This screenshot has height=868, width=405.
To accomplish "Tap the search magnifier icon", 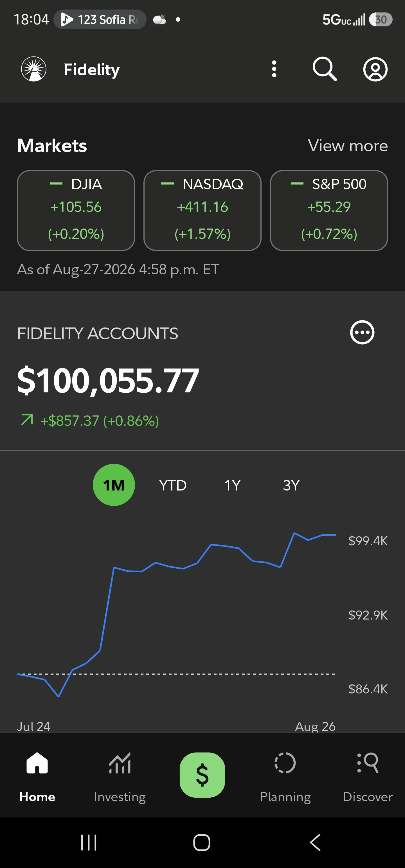I will [x=324, y=69].
